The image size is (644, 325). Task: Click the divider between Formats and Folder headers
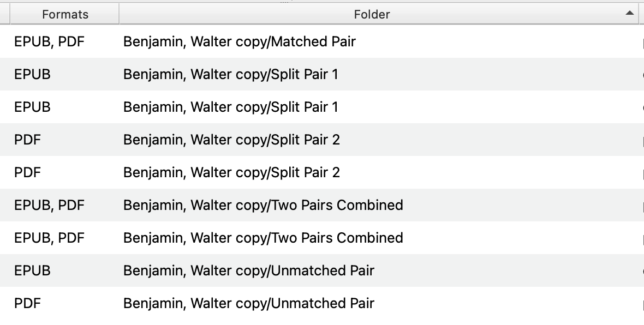coord(119,14)
